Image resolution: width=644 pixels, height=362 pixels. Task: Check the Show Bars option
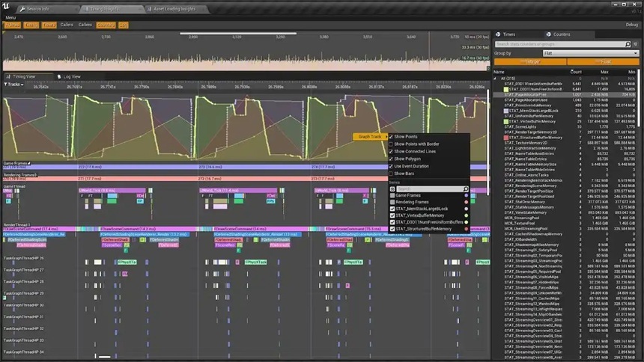pyautogui.click(x=391, y=174)
